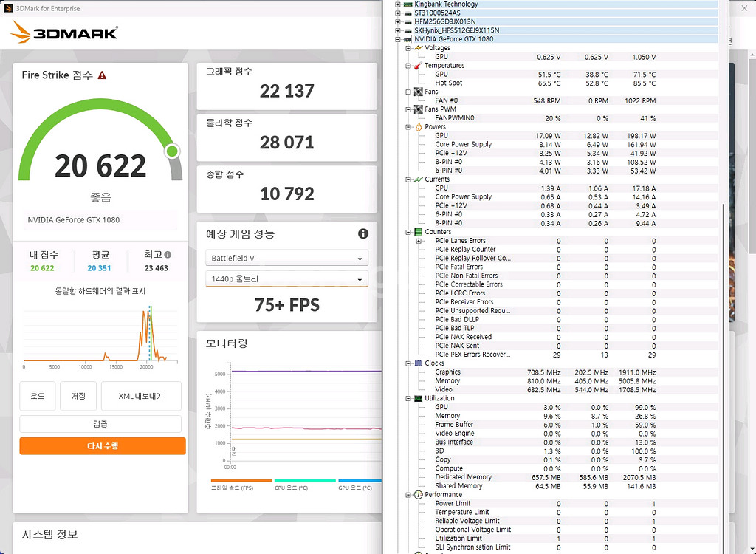Click the 그래픽 점수 value 22 137
The height and width of the screenshot is (554, 756).
(287, 91)
